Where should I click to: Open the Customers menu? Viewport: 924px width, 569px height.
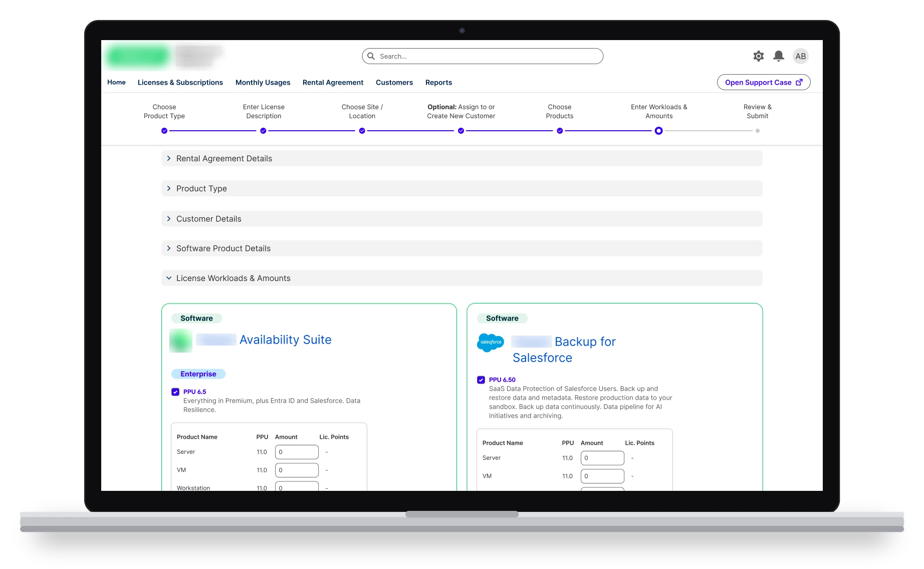coord(394,82)
